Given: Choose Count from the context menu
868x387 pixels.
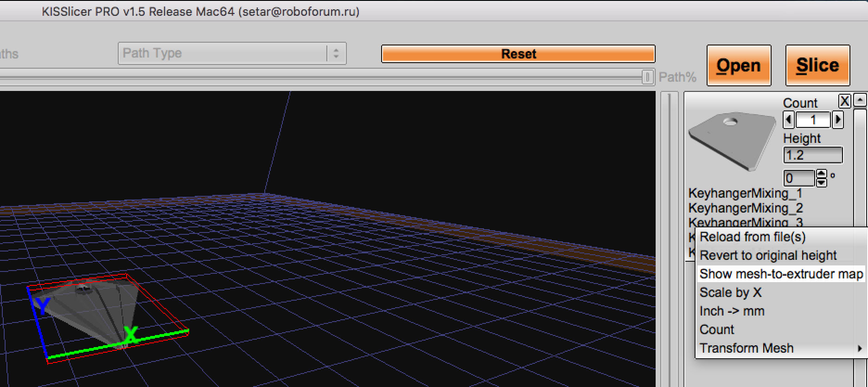Looking at the screenshot, I should [717, 329].
